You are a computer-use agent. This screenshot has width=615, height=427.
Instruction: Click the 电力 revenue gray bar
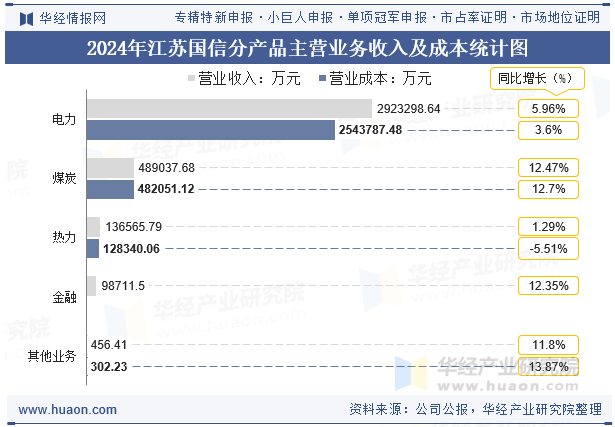pyautogui.click(x=229, y=109)
